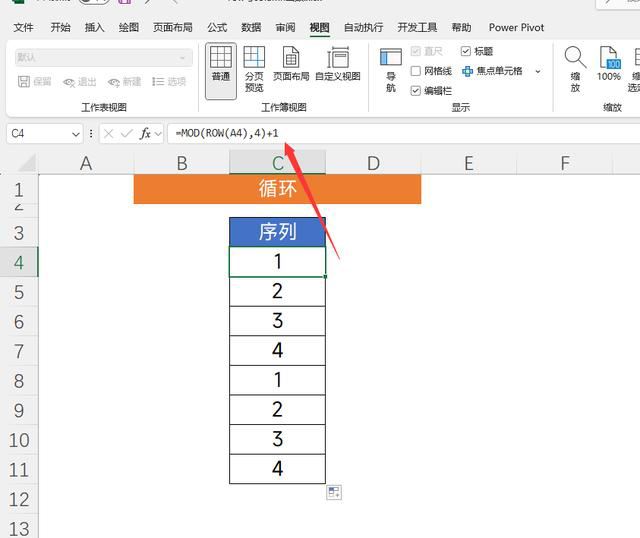Select cell C5 containing 2

[x=278, y=291]
